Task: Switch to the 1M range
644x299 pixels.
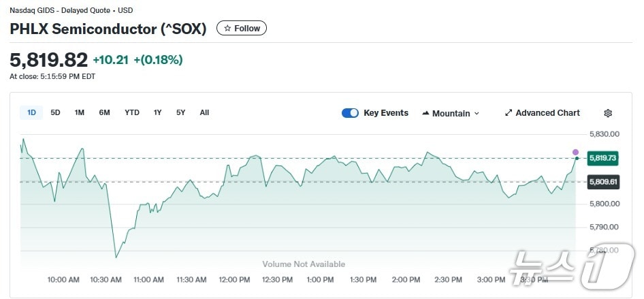Action: [80, 112]
